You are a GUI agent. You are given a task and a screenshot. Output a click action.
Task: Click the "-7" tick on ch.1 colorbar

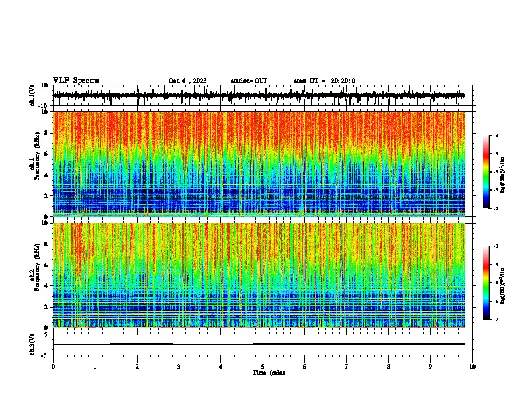pos(495,208)
